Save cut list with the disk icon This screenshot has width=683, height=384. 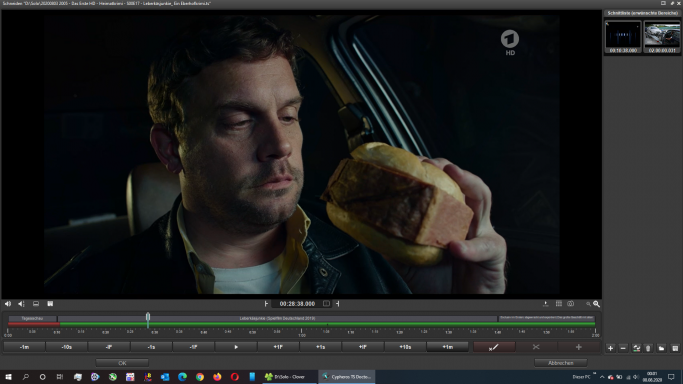[x=675, y=348]
